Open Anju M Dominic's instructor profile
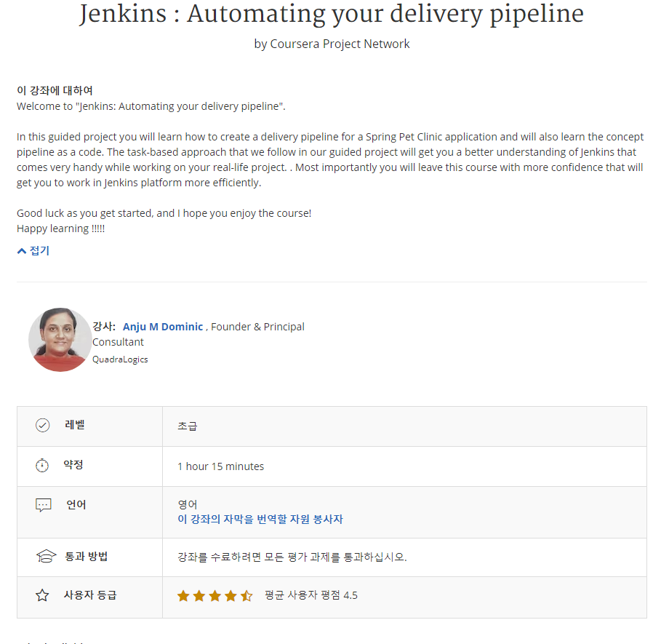The image size is (669, 644). pos(163,327)
